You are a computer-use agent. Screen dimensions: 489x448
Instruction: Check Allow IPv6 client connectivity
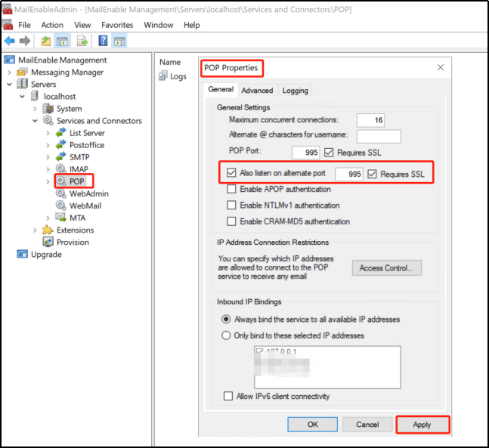tap(228, 396)
